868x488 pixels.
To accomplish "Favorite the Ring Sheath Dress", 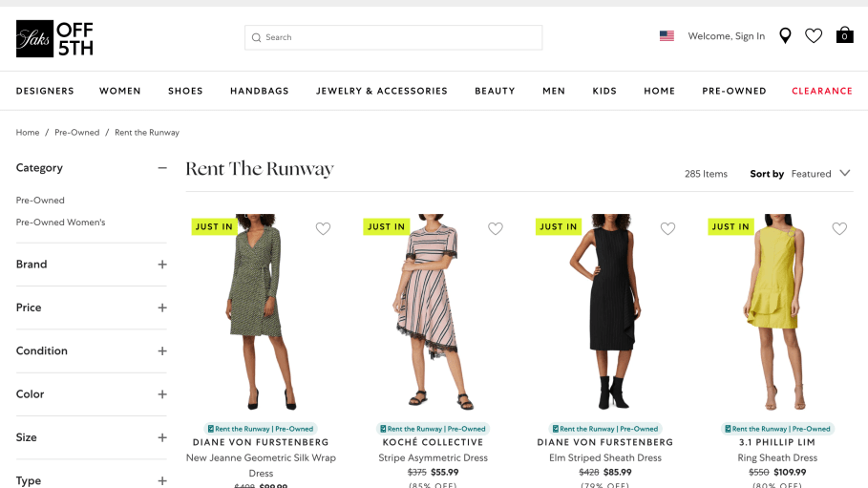I will 839,228.
